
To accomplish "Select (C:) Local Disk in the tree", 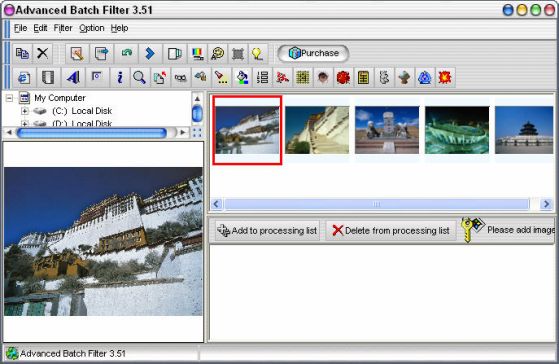I will tap(82, 111).
